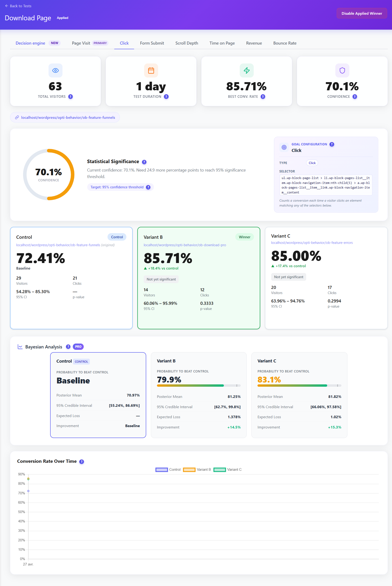This screenshot has height=586, width=392.
Task: Show help for Statistical Significance heading
Action: (x=144, y=162)
